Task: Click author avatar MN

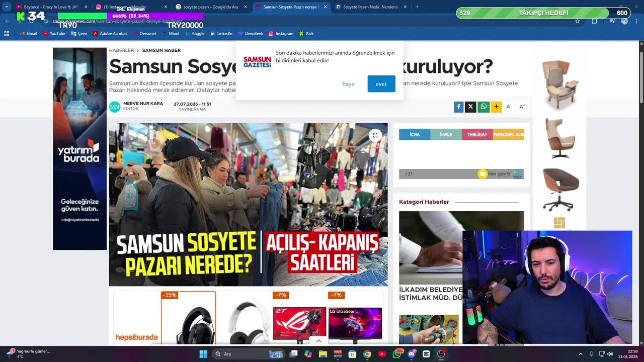Action: pyautogui.click(x=115, y=107)
